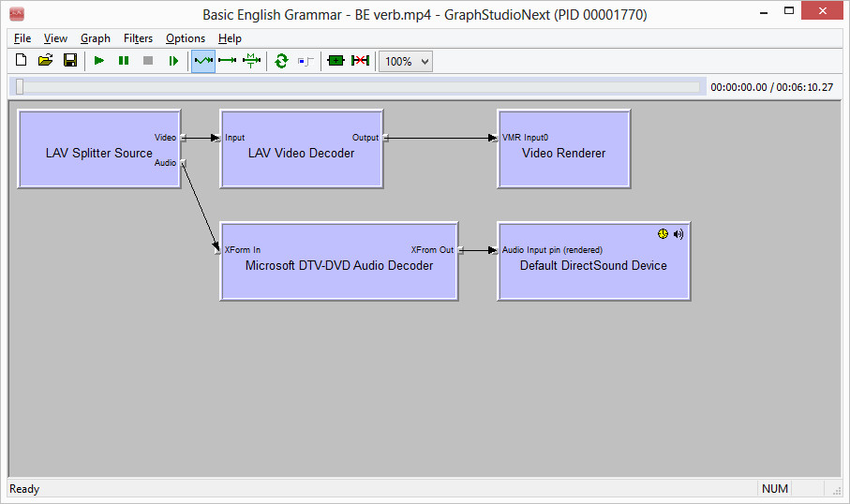Viewport: 850px width, 504px height.
Task: Click the Audio Input pin (rendered)
Action: click(x=495, y=250)
